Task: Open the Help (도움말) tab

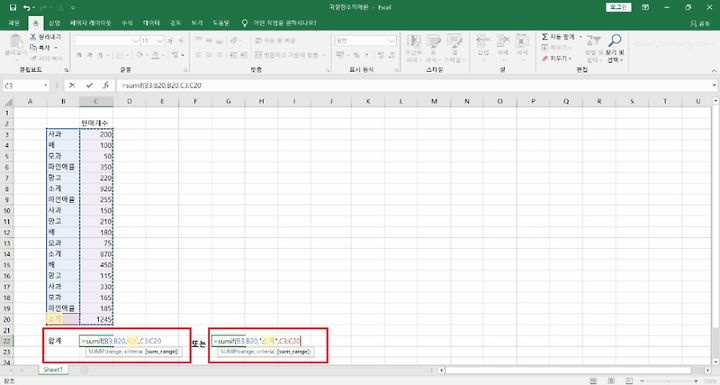Action: click(221, 23)
